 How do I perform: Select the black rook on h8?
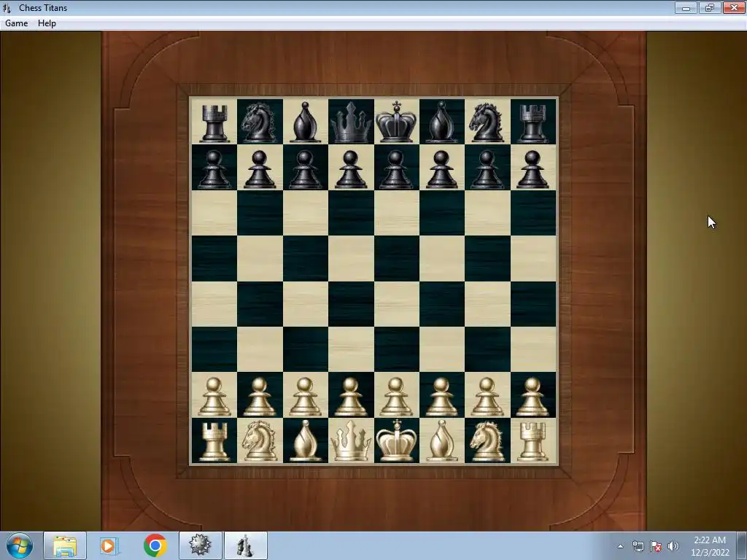click(x=533, y=122)
